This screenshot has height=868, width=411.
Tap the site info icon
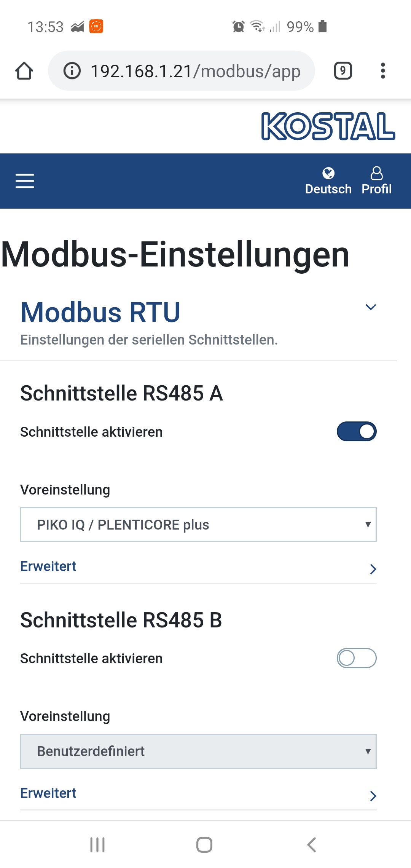[x=72, y=71]
